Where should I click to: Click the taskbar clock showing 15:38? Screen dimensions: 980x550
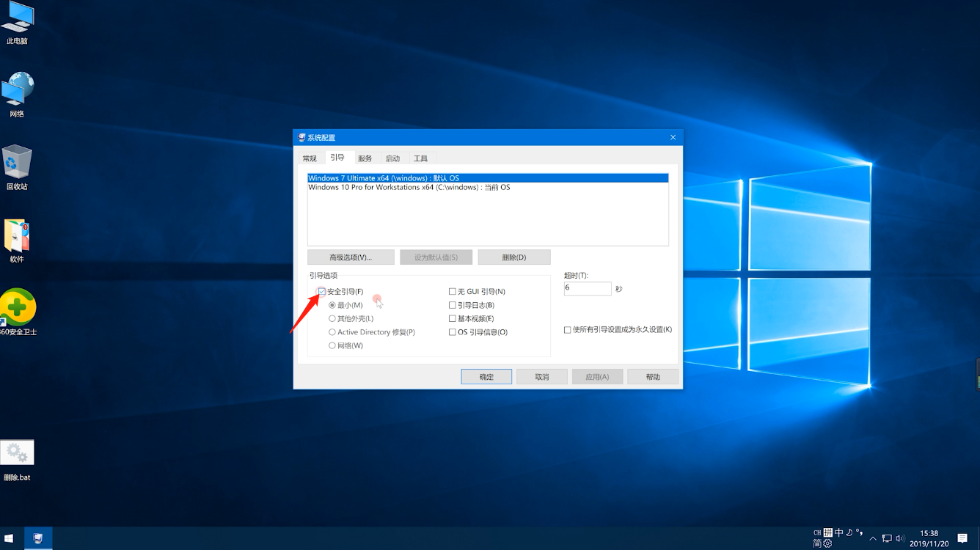(x=929, y=538)
